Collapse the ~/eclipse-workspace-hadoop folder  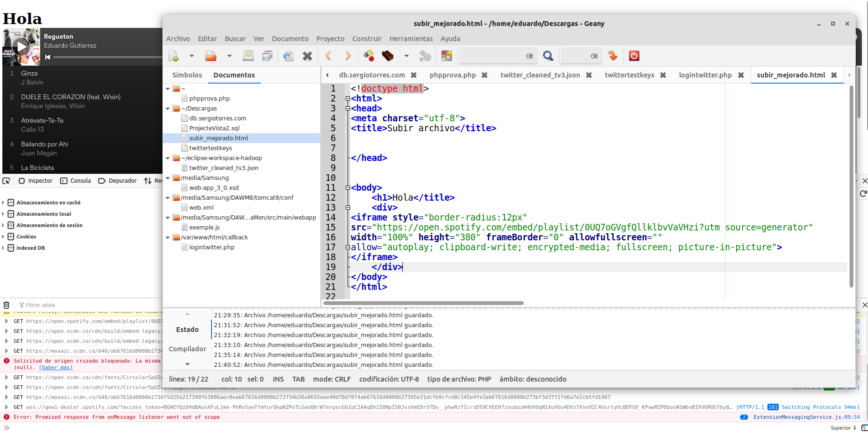coord(168,158)
